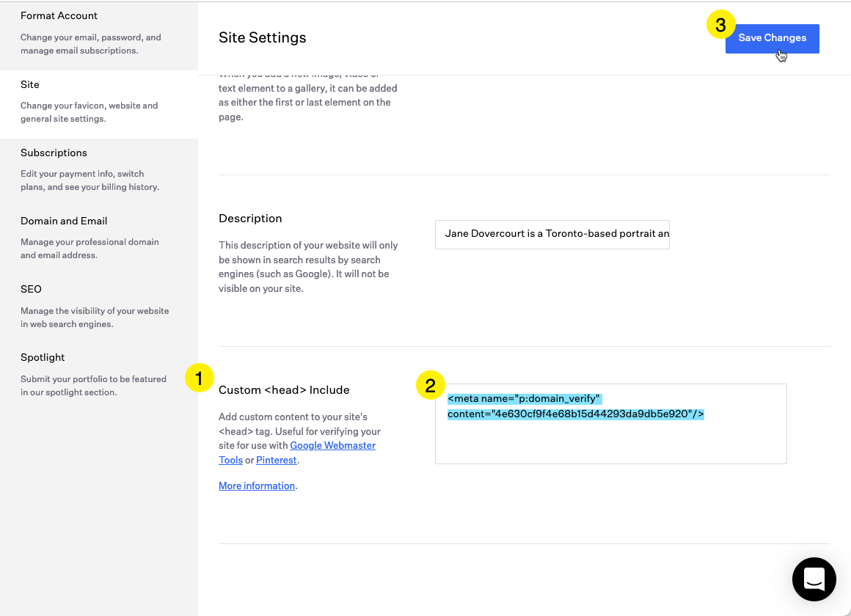Open the support chat bubble icon
Viewport: 851px width, 616px height.
tap(814, 579)
